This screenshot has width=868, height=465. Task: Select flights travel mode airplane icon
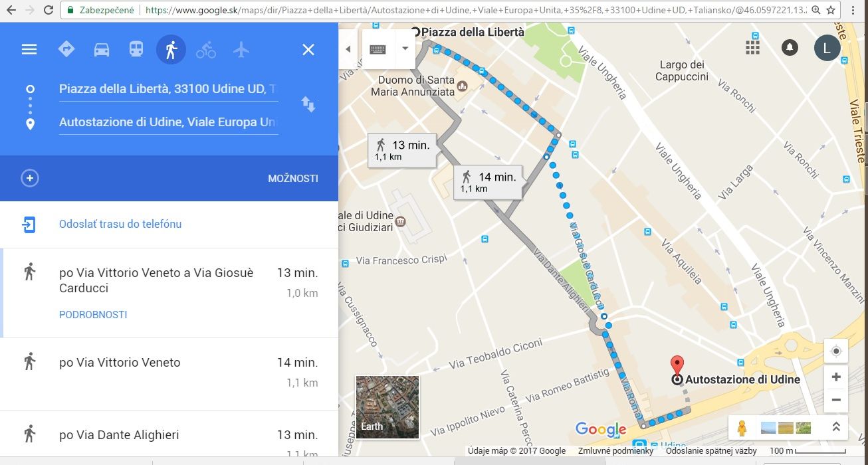click(x=241, y=49)
